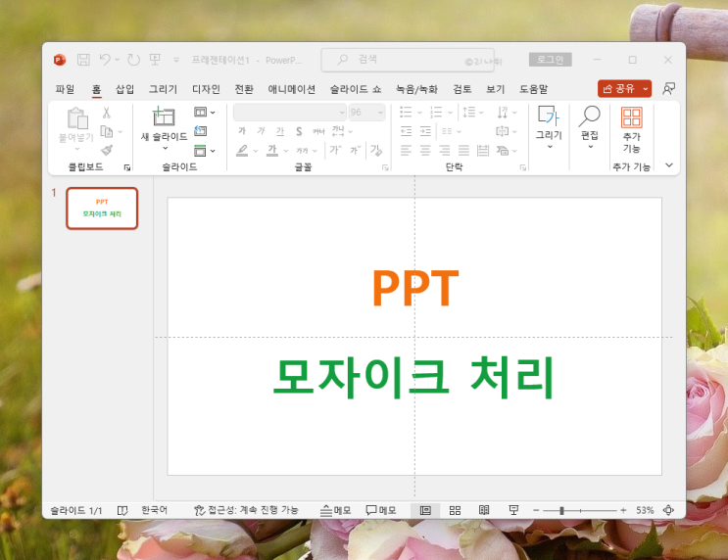This screenshot has height=560, width=728.
Task: Toggle text shadow S
Action: [x=299, y=131]
